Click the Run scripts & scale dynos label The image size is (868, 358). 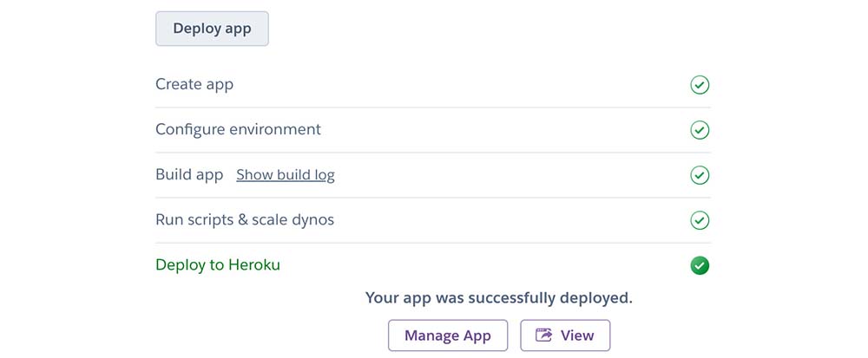coord(245,220)
